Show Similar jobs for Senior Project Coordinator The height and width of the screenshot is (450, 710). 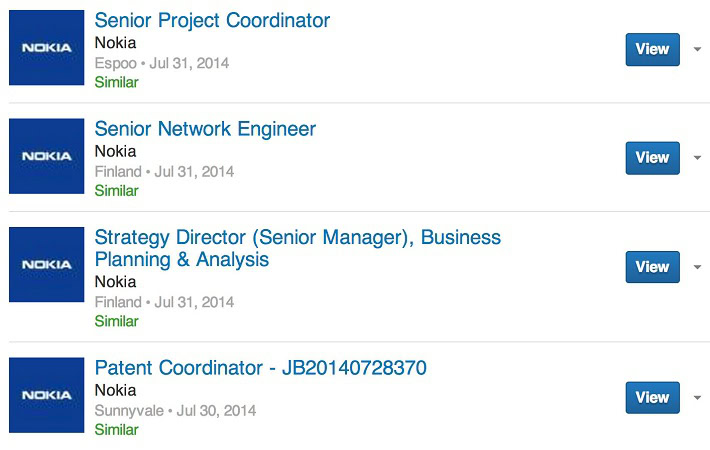(116, 82)
